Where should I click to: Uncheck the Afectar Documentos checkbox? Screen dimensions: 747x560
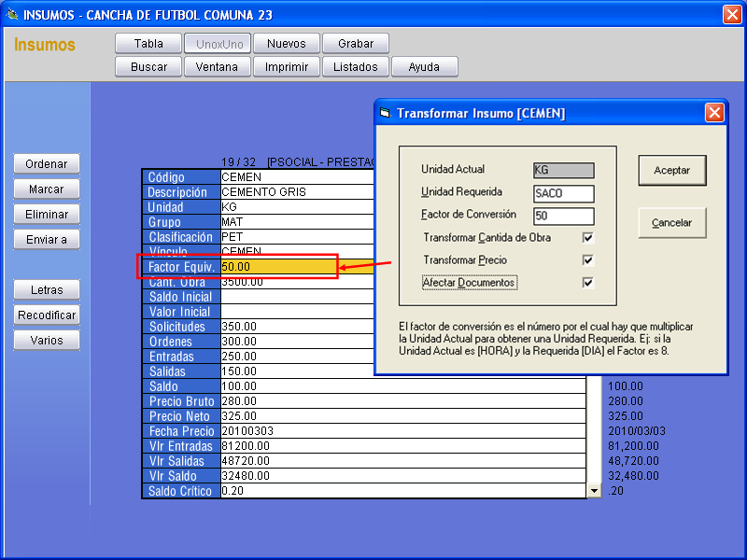[x=588, y=283]
